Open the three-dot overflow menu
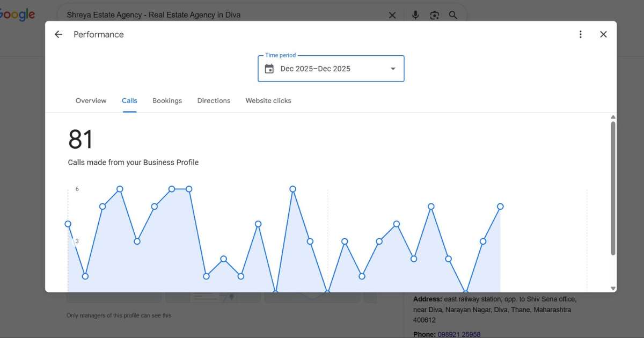The image size is (644, 338). point(580,34)
